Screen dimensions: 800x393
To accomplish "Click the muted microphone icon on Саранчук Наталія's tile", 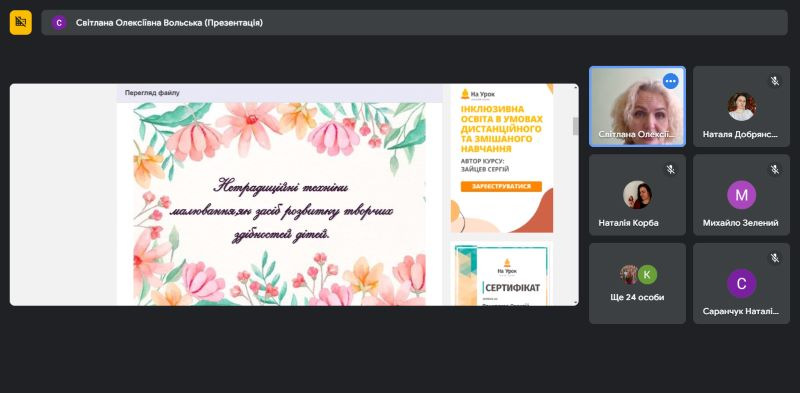I will click(x=774, y=258).
